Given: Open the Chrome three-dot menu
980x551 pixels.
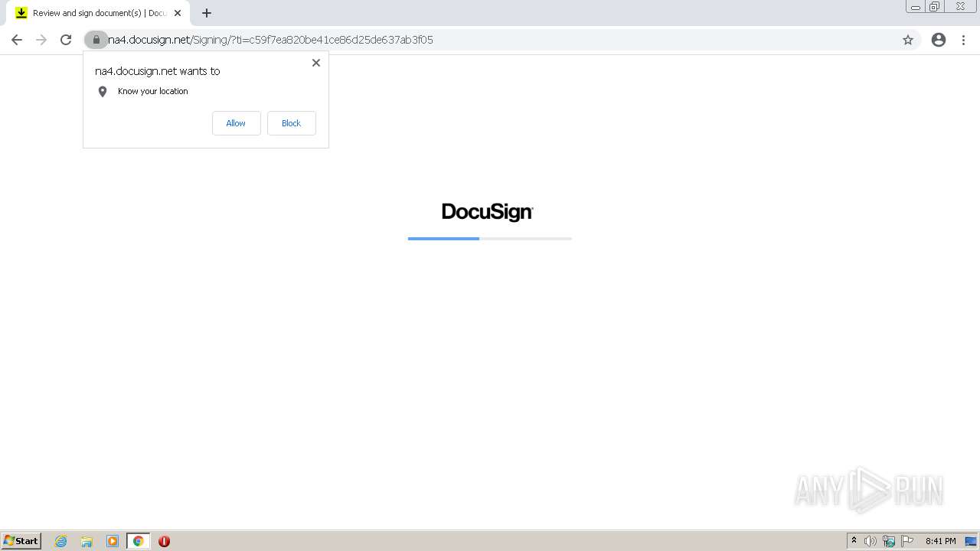Looking at the screenshot, I should point(964,40).
